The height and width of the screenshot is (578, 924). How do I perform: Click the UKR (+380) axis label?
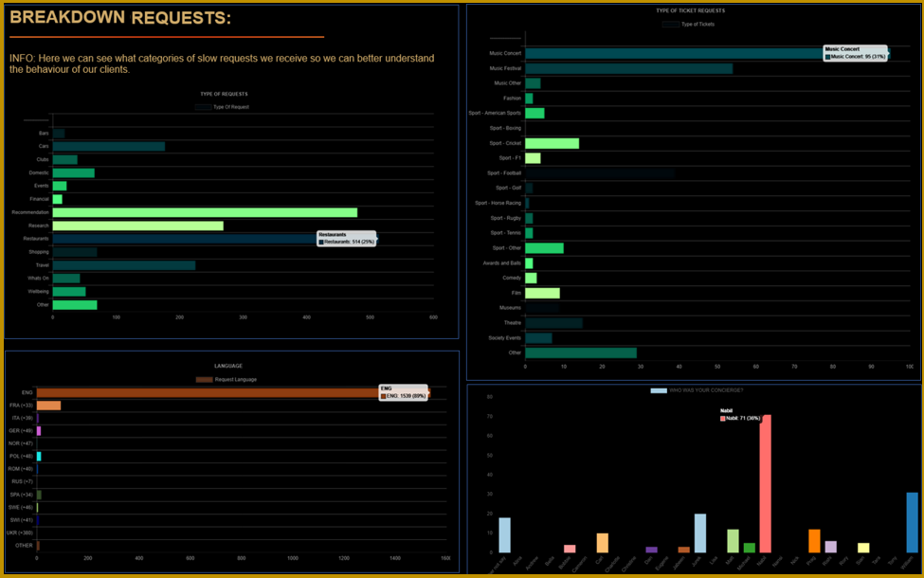coord(19,532)
